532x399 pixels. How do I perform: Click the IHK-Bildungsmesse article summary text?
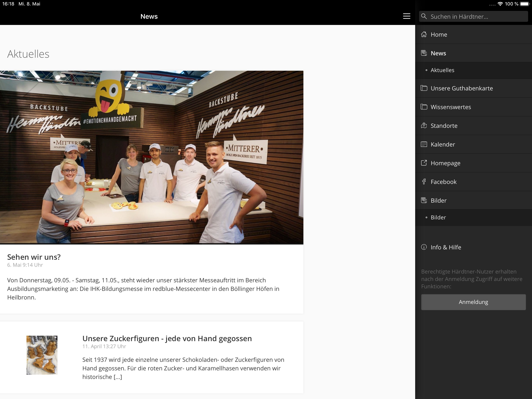pyautogui.click(x=143, y=289)
